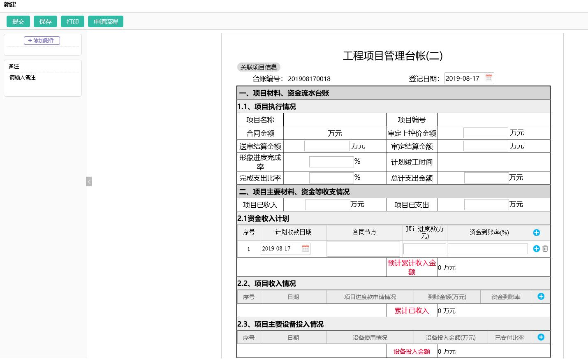Click the 形象进度完成率 percentage field
Viewport: 588px width, 364px height.
(x=331, y=162)
